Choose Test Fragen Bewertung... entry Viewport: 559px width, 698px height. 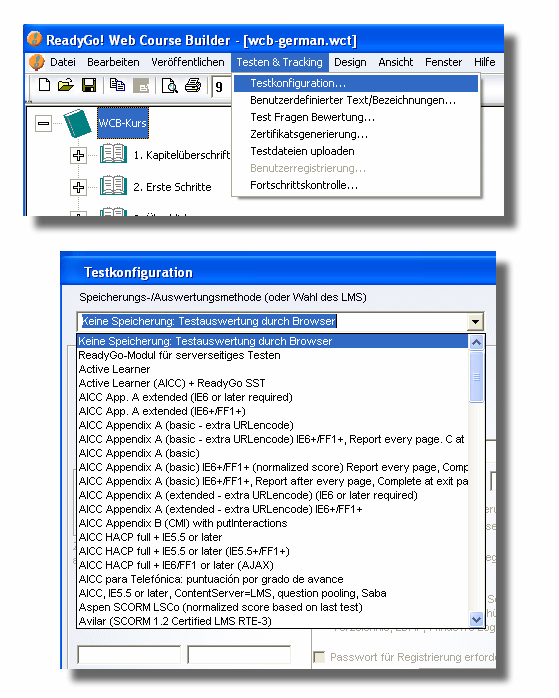[x=356, y=117]
